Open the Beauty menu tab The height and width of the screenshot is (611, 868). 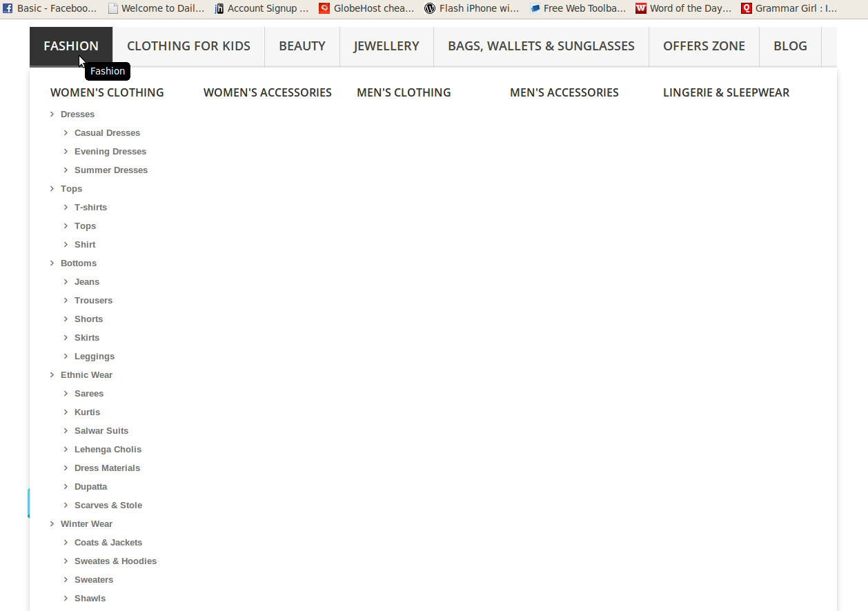click(x=302, y=46)
